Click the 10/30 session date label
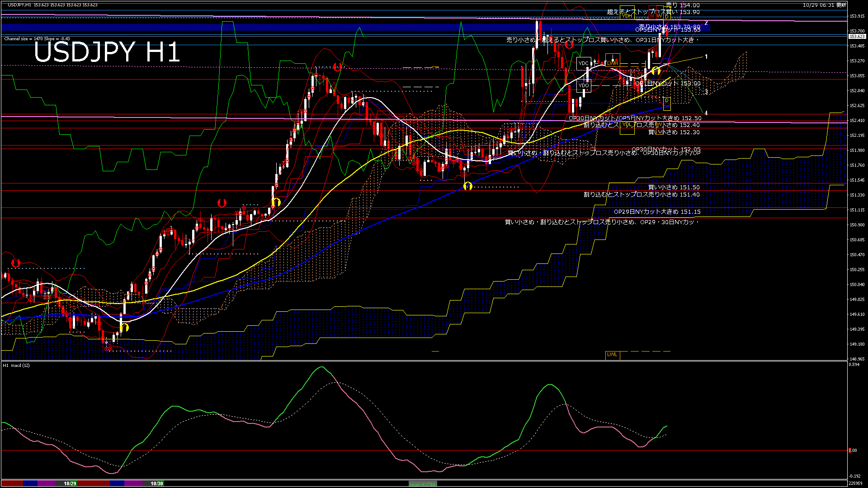868x488 pixels. coord(156,483)
